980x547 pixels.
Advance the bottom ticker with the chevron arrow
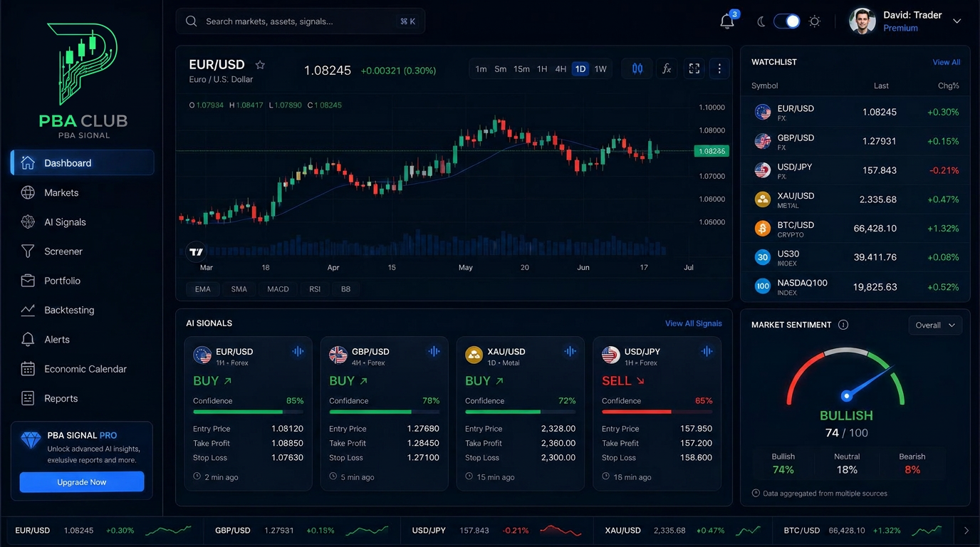point(966,531)
